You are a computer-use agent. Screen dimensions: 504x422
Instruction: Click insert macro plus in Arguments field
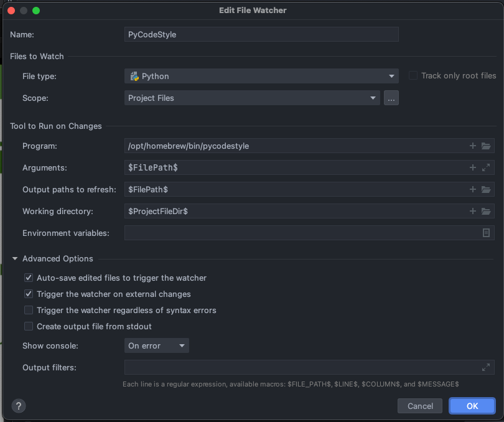coord(473,168)
